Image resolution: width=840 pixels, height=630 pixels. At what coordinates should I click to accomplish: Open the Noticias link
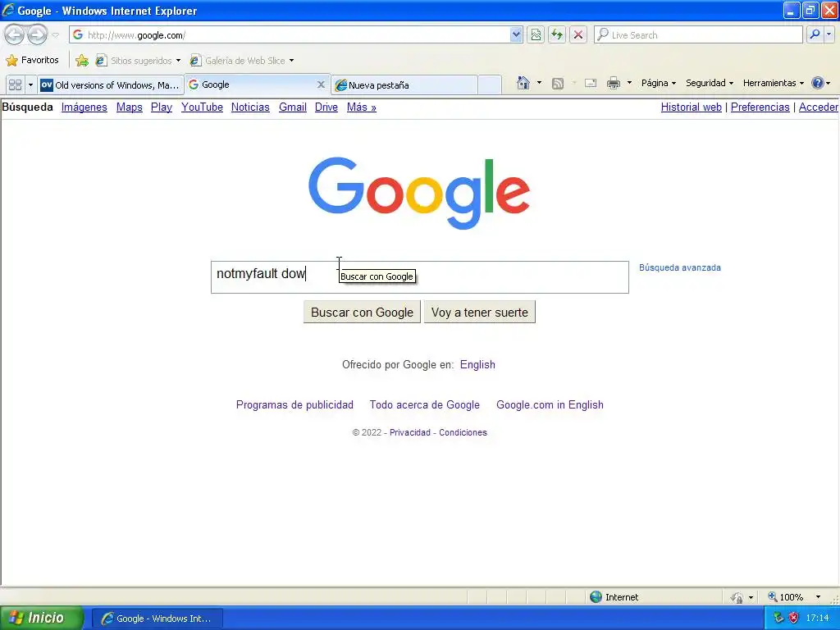250,107
